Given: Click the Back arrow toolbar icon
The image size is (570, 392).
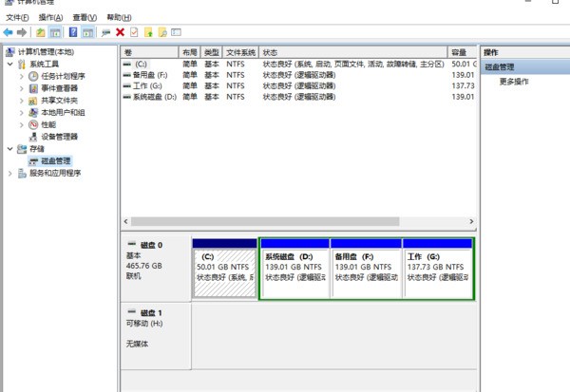Looking at the screenshot, I should point(8,32).
